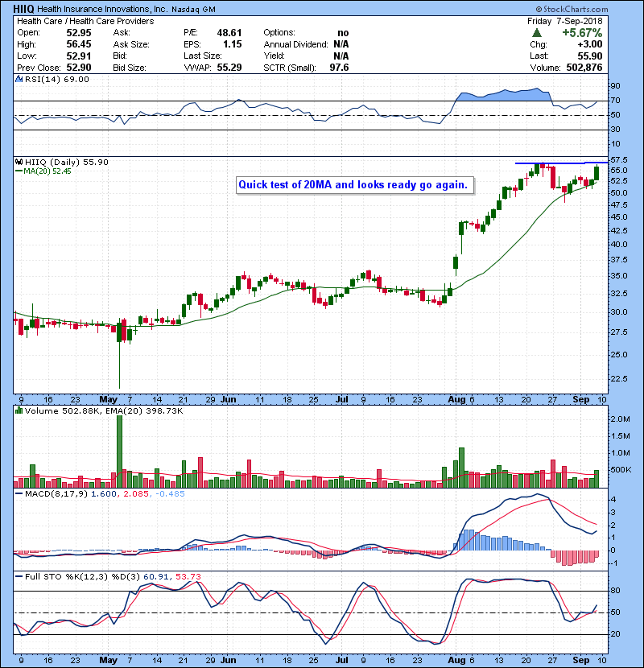Click 'Jun' on the date axis under price chart
The width and height of the screenshot is (644, 668).
tap(229, 400)
